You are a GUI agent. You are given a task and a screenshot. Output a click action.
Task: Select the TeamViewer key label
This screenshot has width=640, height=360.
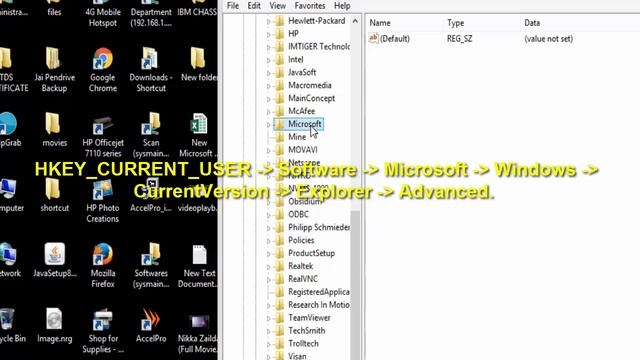coord(309,318)
